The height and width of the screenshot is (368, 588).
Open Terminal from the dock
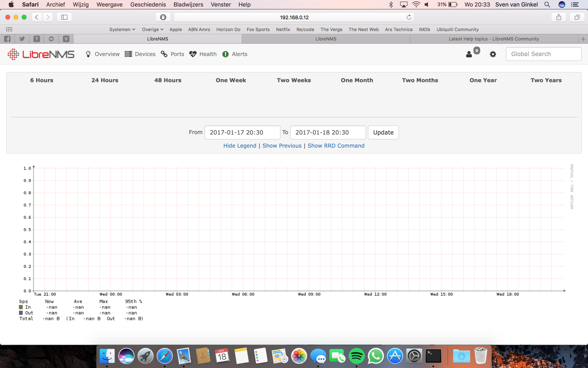pos(433,356)
